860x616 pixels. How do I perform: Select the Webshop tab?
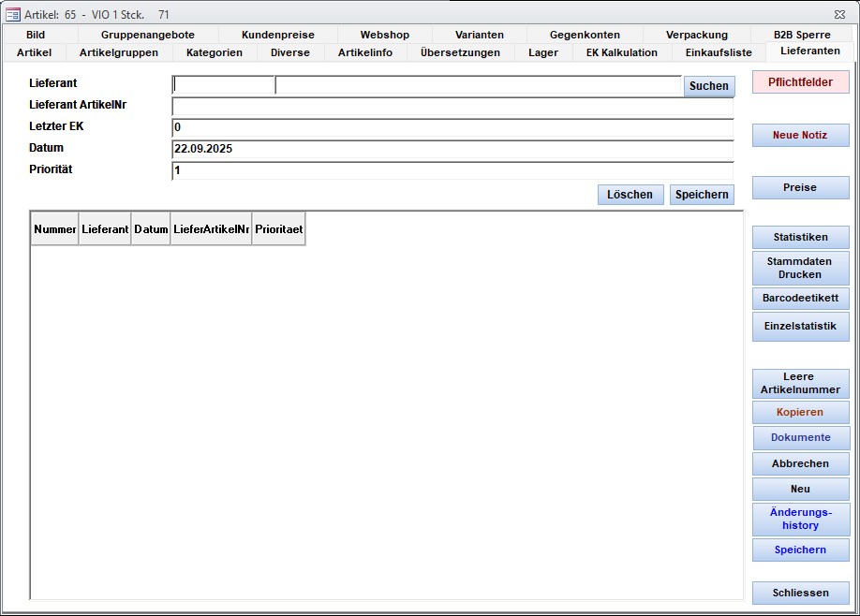(384, 35)
